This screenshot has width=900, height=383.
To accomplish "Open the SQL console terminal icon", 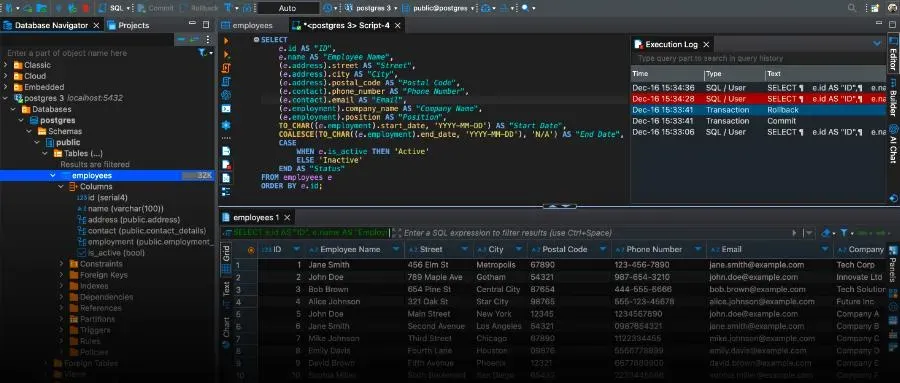I will coord(226,109).
